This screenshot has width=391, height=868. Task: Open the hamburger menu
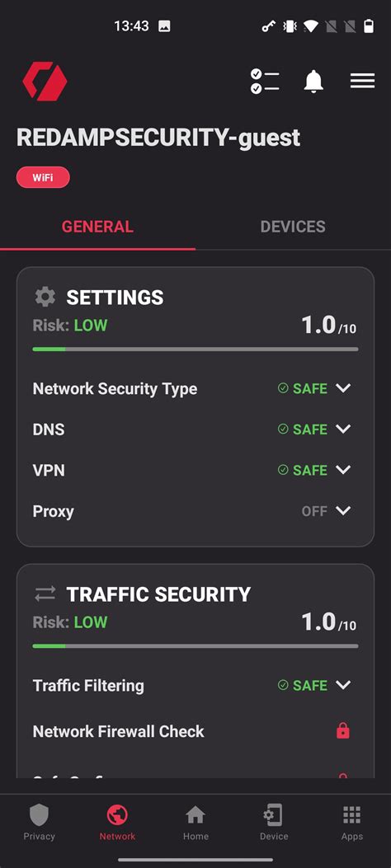point(362,81)
